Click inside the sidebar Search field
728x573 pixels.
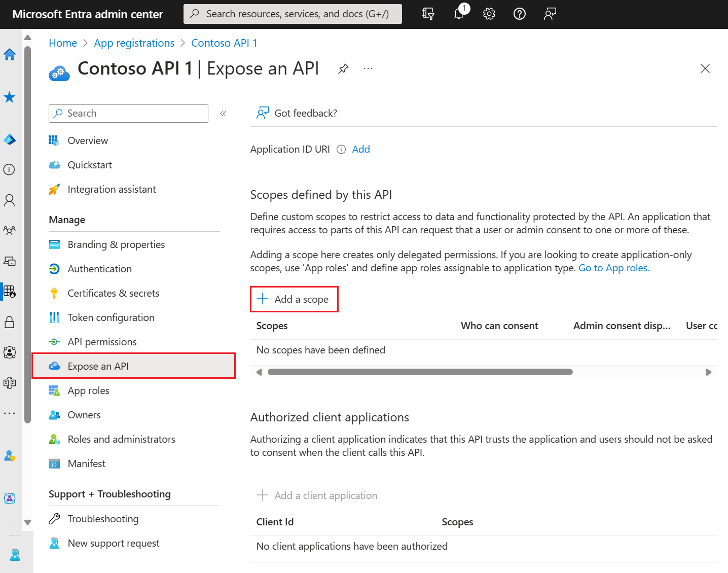[128, 113]
